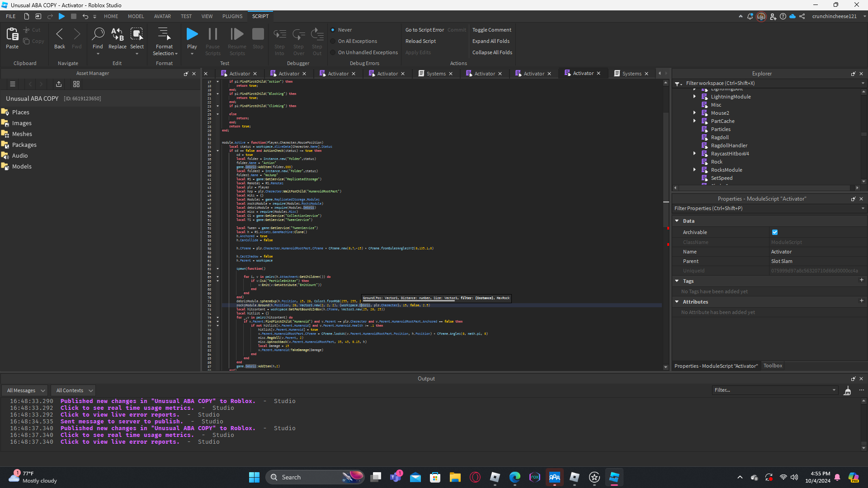Collapse the Tags properties section
This screenshot has width=868, height=488.
[677, 281]
